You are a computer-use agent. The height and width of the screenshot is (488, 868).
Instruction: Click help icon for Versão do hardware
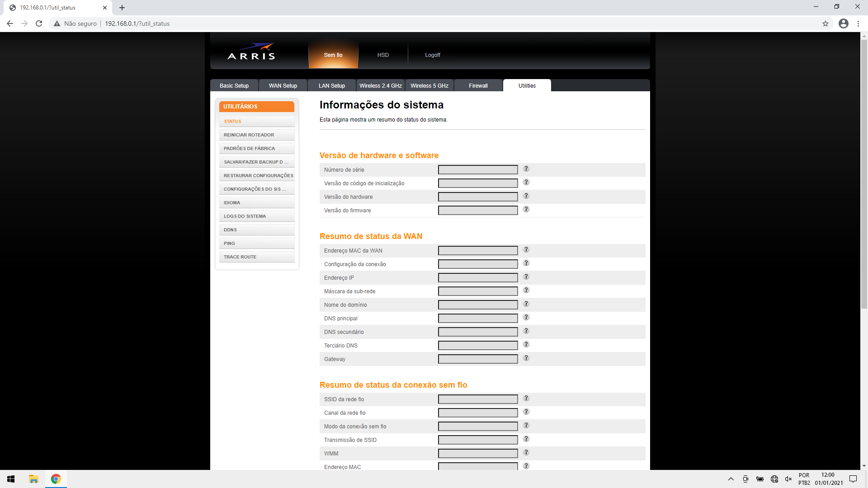pyautogui.click(x=526, y=196)
